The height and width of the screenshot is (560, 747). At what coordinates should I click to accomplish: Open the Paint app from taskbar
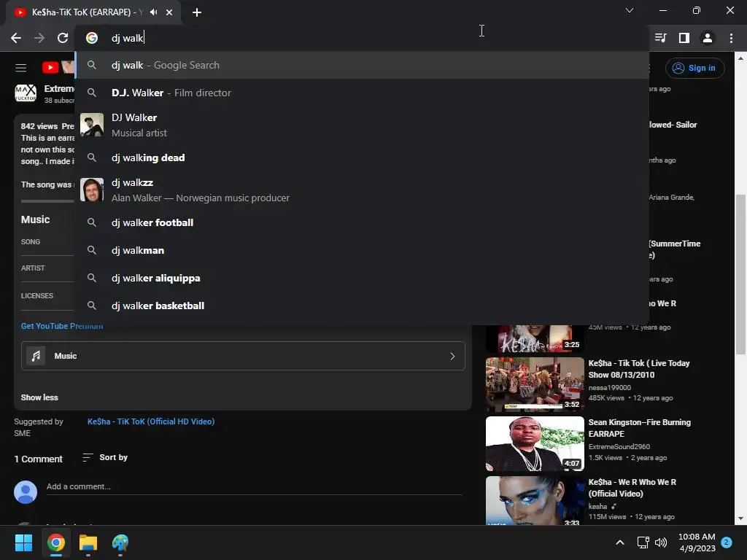point(120,542)
